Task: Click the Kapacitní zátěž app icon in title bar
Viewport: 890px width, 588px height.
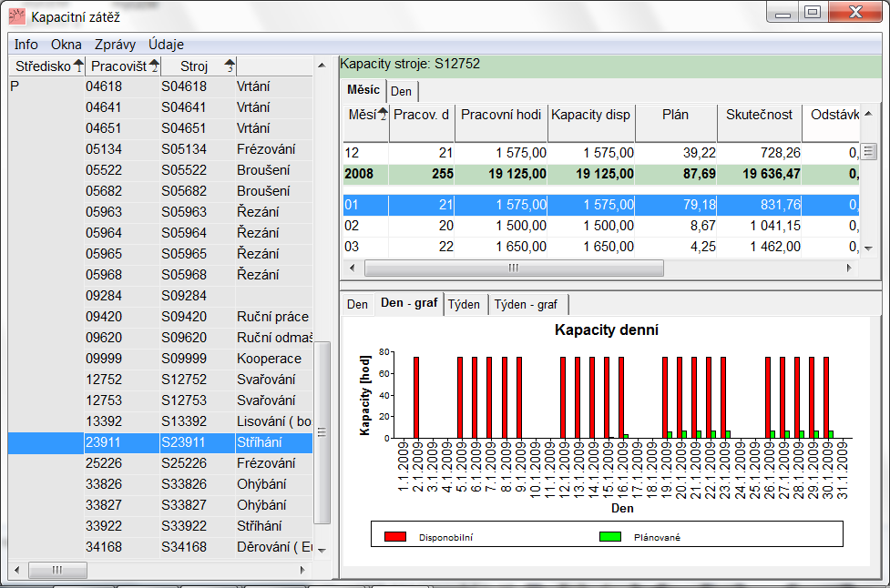Action: coord(17,16)
